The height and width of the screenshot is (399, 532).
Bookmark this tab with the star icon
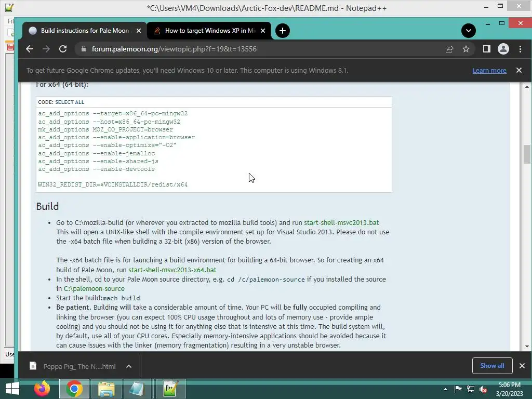tap(466, 49)
